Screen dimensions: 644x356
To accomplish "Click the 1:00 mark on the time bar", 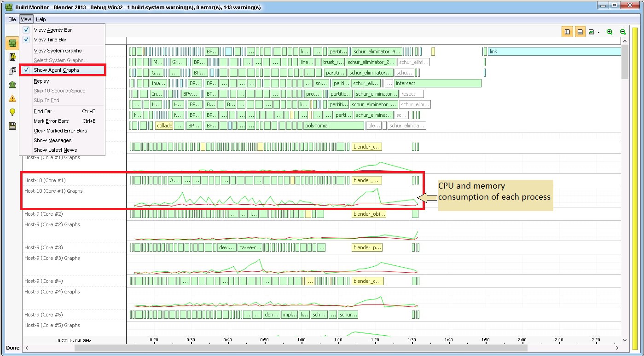I will pos(301,340).
